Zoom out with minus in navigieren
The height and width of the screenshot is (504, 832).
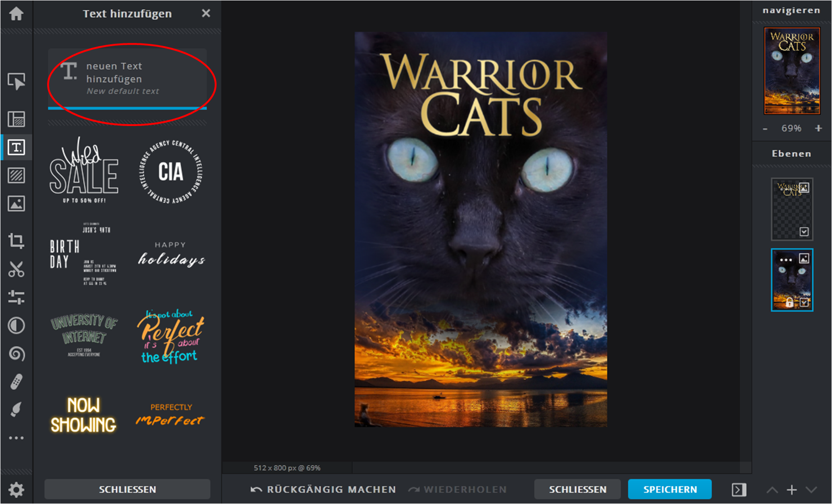click(765, 129)
